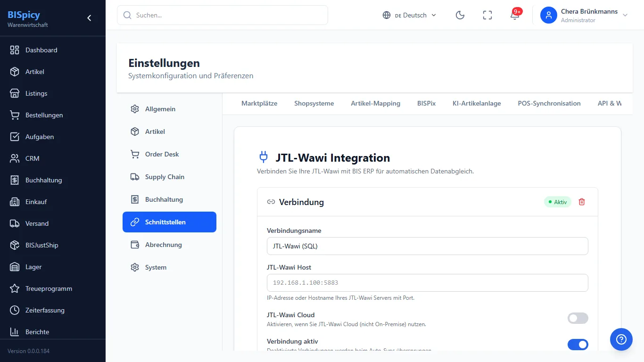The image size is (644, 362).
Task: Open Buchhaltung icon in dark sidebar
Action: pos(15,180)
